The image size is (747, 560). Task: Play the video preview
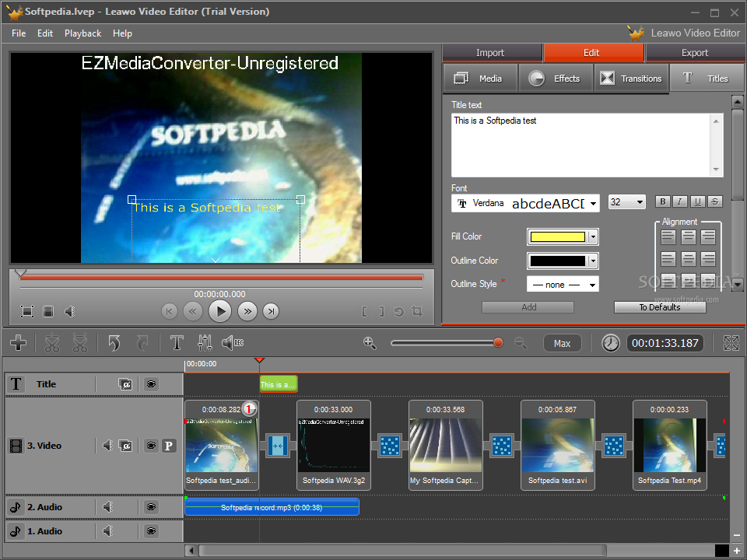click(220, 311)
